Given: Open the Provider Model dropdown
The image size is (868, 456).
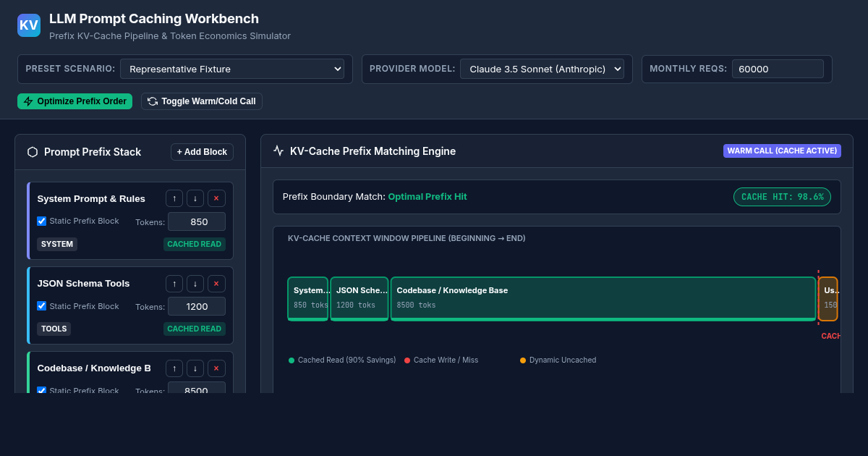Looking at the screenshot, I should pos(542,69).
